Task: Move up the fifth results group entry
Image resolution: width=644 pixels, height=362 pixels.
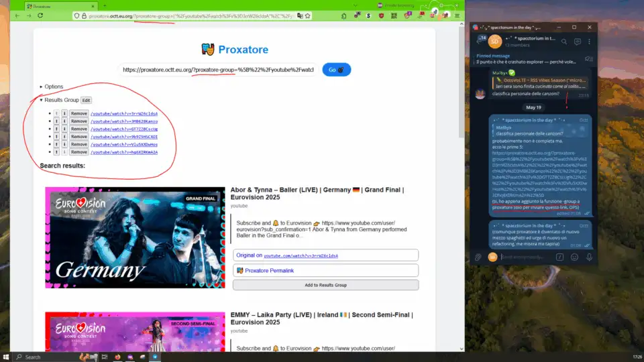Action: point(56,145)
